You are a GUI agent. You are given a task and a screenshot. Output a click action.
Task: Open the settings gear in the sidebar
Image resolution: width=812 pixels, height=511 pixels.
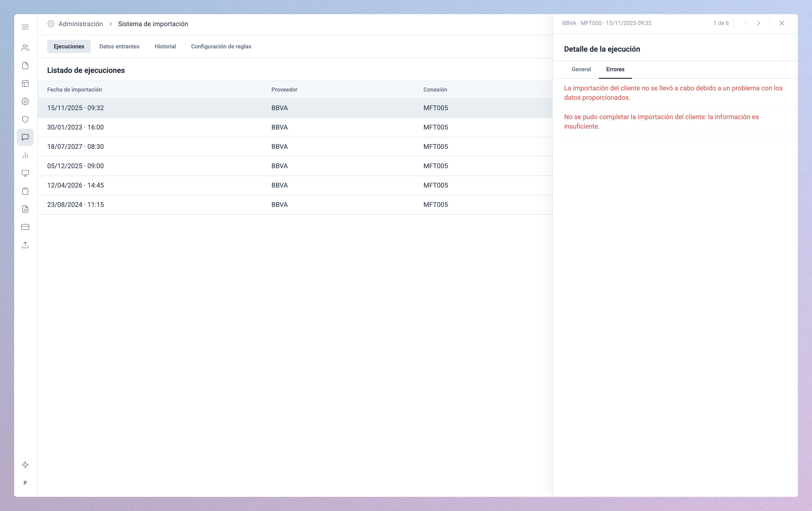coord(25,101)
